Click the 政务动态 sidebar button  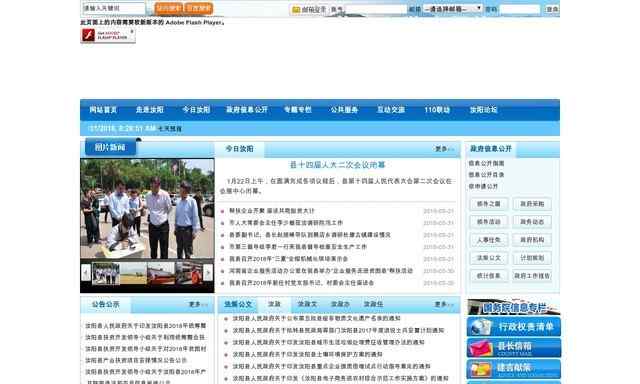click(x=532, y=222)
